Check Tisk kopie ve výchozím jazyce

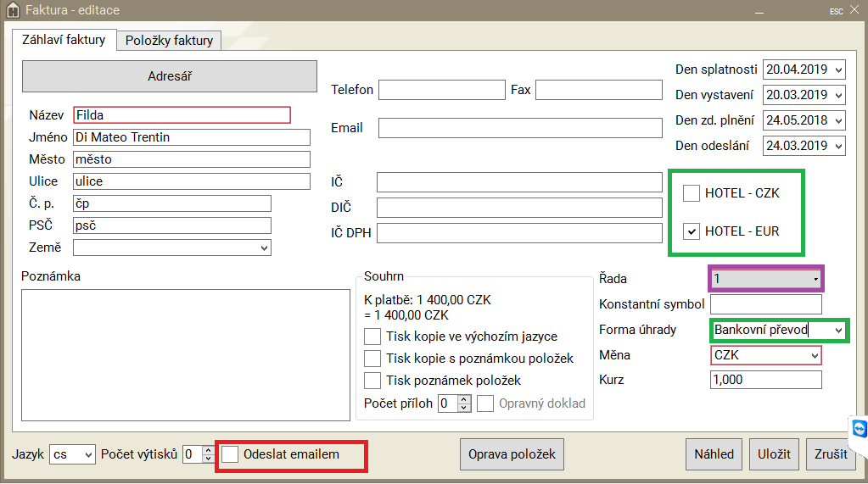(x=372, y=337)
